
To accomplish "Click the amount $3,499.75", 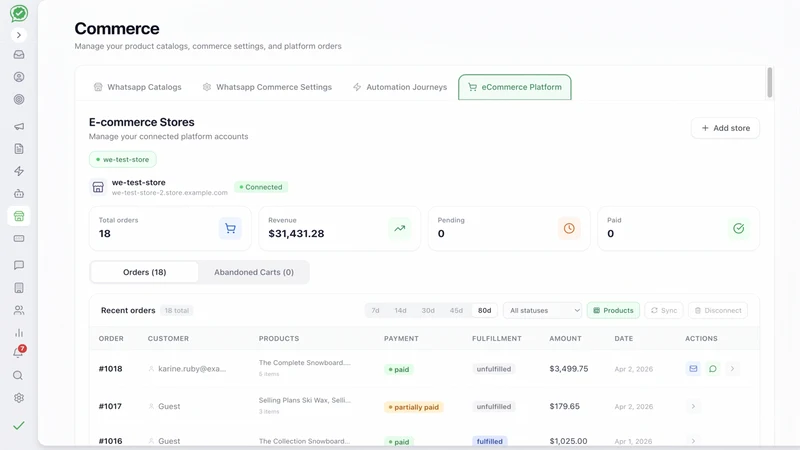I will coord(568,369).
